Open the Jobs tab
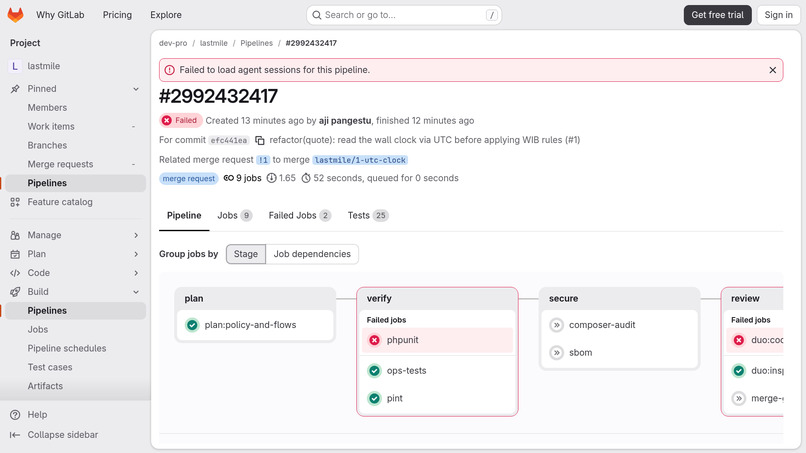The image size is (806, 453). [x=234, y=215]
